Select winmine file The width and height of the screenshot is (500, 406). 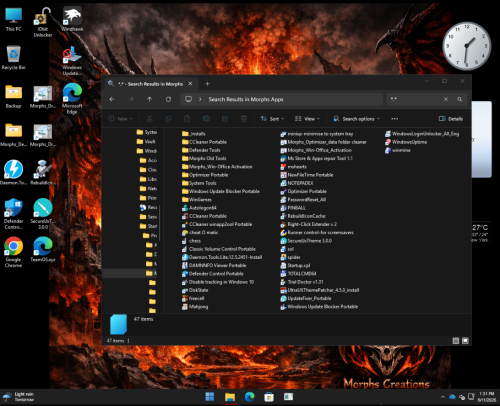coord(398,150)
